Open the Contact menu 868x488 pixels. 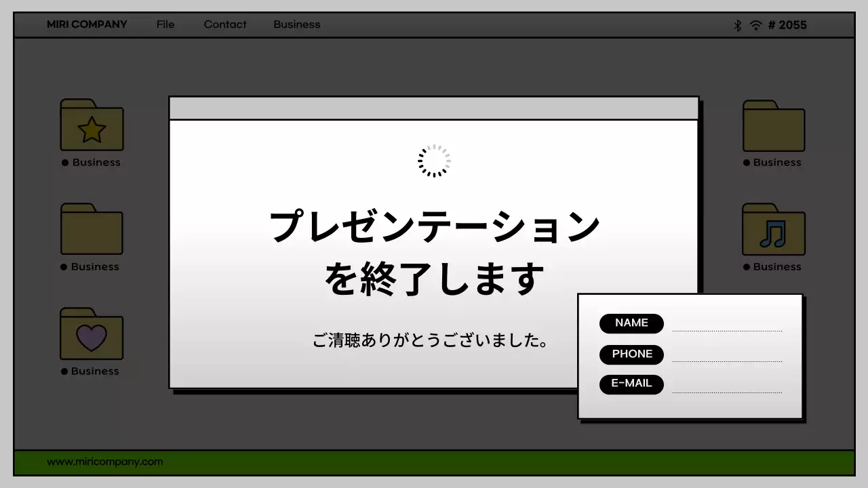tap(224, 24)
